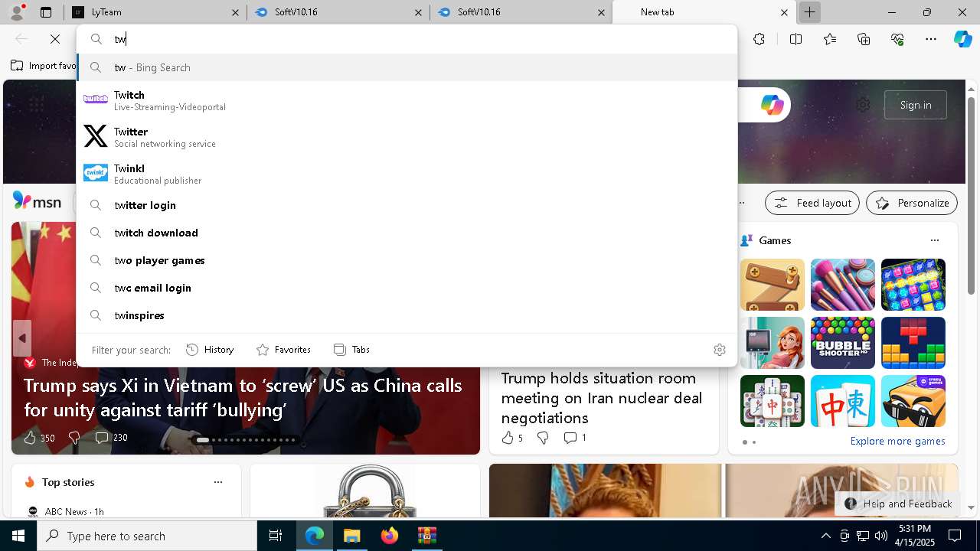
Task: Stop loading the page
Action: 55,39
